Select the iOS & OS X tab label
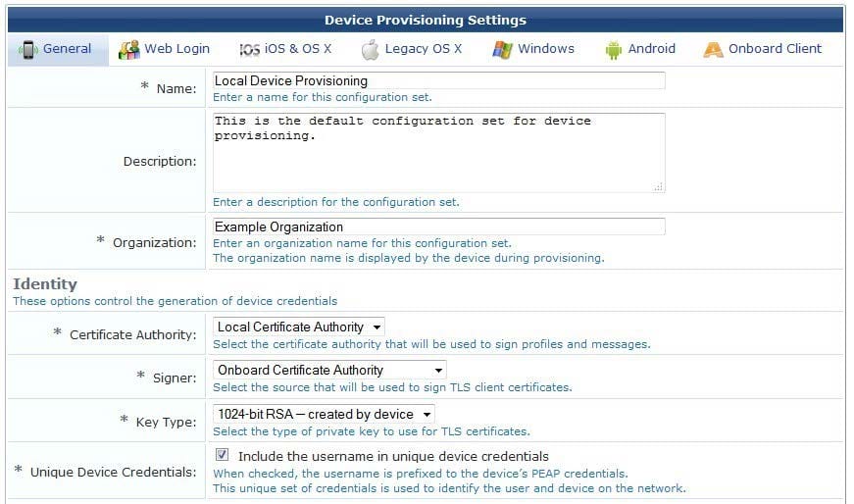This screenshot has width=854, height=504. [298, 48]
